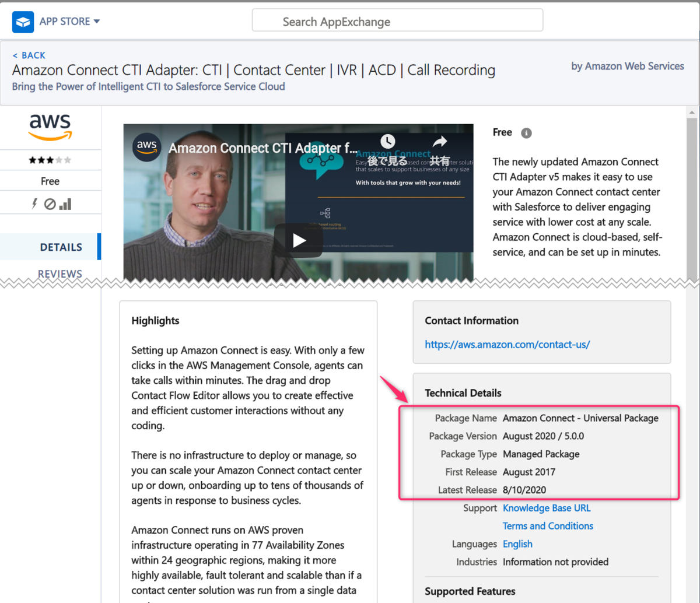
Task: Click the First Release value August 2017
Action: tap(529, 472)
